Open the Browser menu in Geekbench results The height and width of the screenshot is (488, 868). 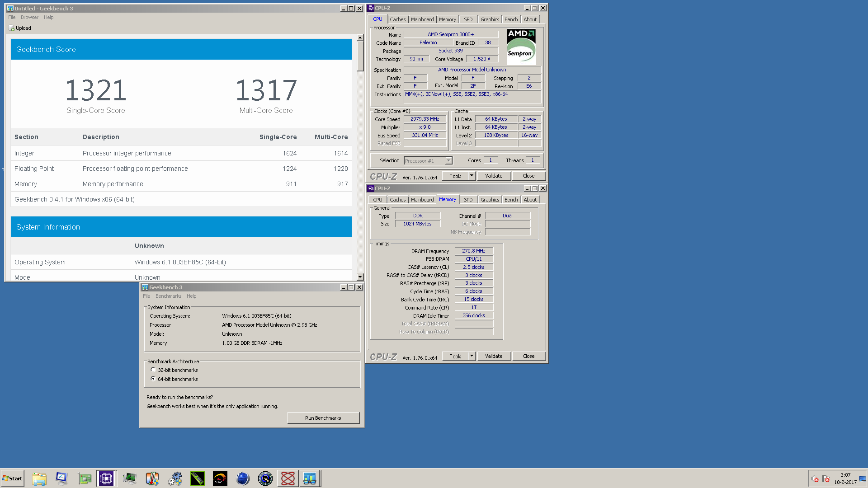[29, 17]
